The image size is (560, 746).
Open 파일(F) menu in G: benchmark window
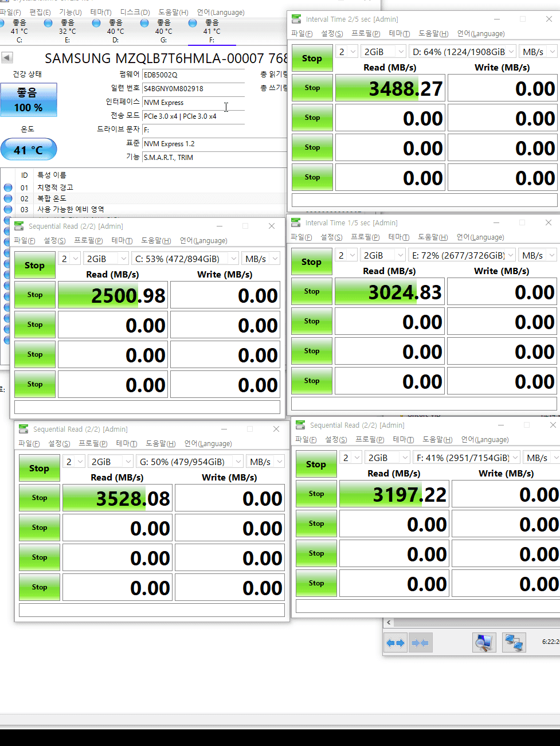tap(29, 444)
